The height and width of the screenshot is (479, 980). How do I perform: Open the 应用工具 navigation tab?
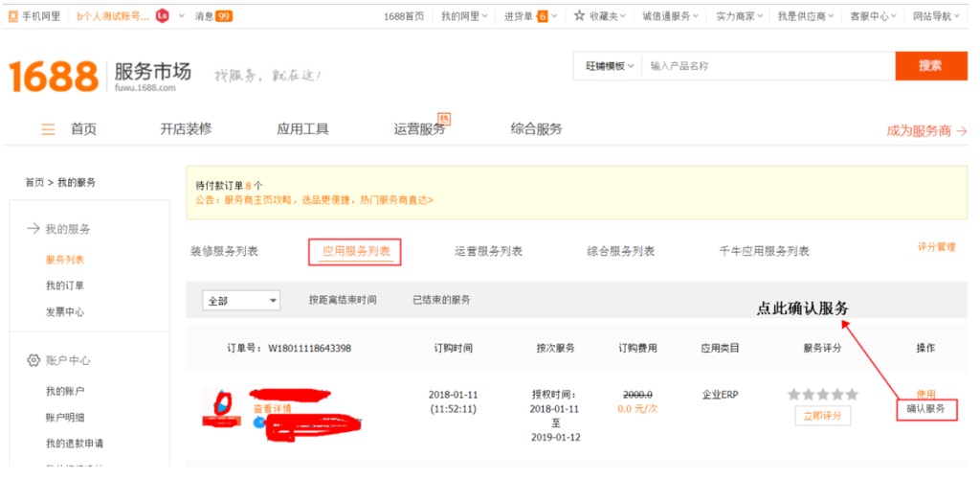pos(302,128)
